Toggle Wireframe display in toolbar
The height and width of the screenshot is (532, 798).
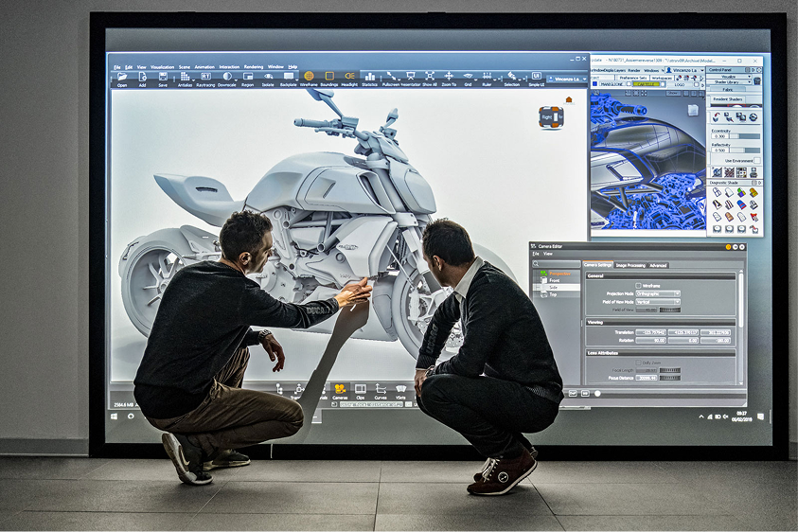309,77
